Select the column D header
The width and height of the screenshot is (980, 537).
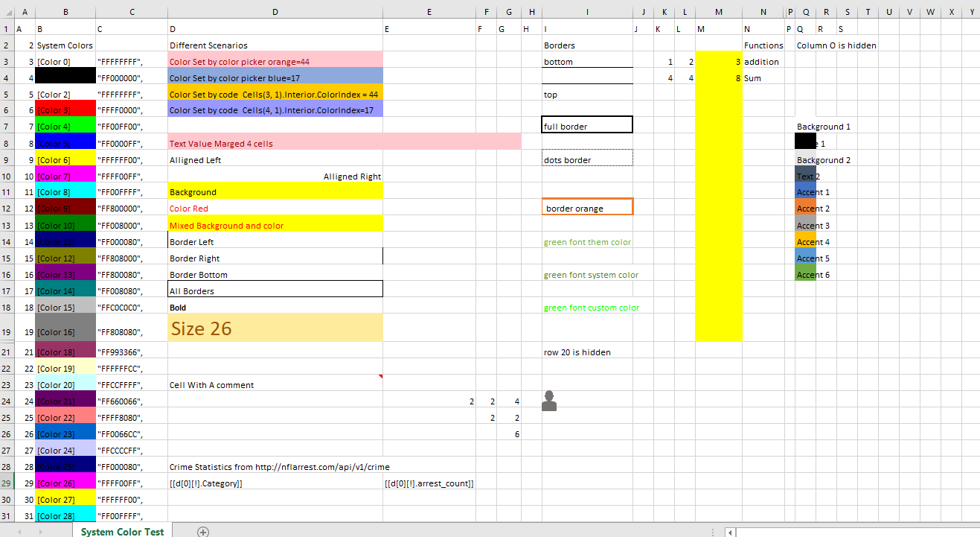[x=275, y=12]
